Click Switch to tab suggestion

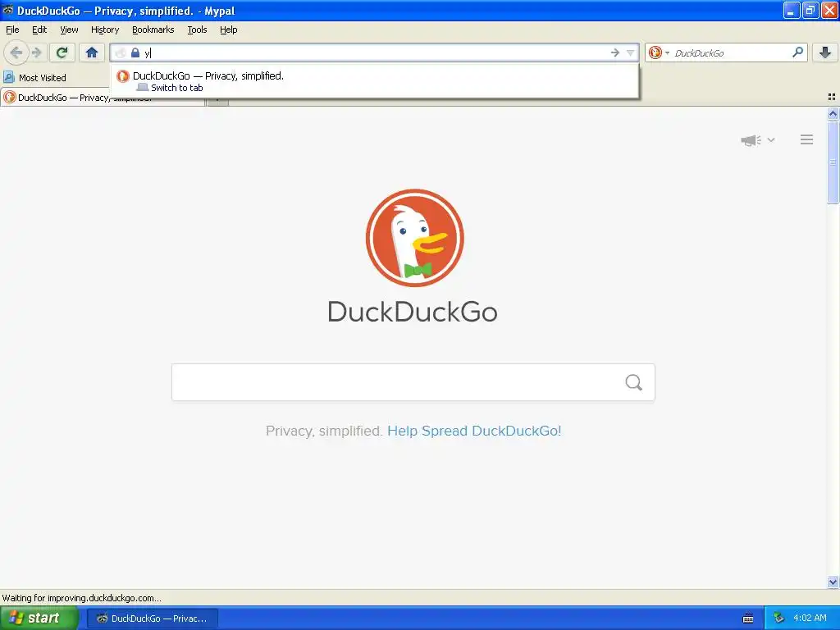click(177, 88)
